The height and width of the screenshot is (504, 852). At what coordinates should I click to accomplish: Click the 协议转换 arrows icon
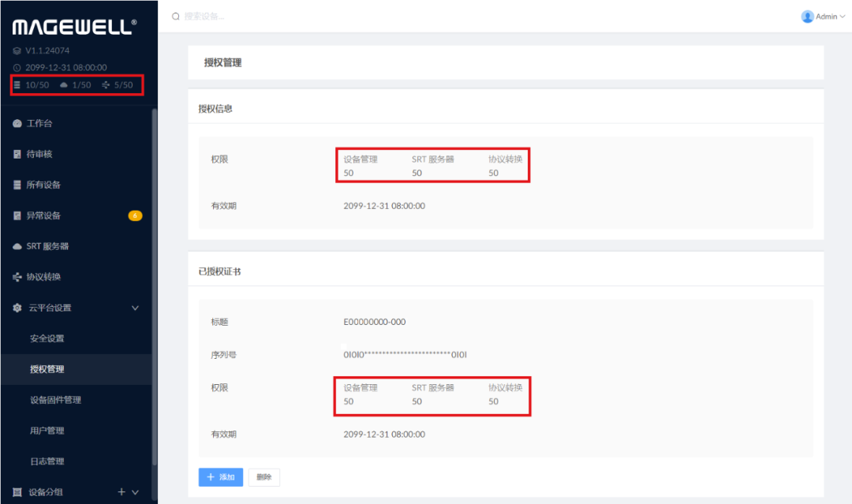click(x=17, y=278)
